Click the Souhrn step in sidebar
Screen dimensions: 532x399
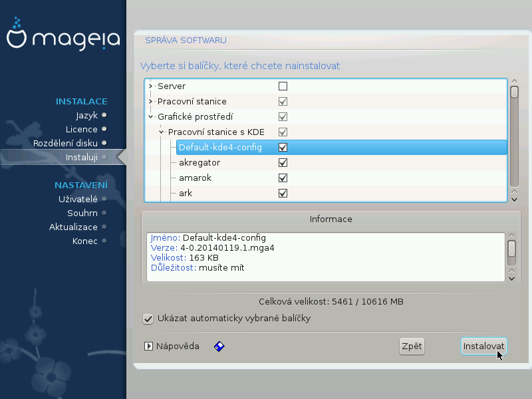pos(82,213)
